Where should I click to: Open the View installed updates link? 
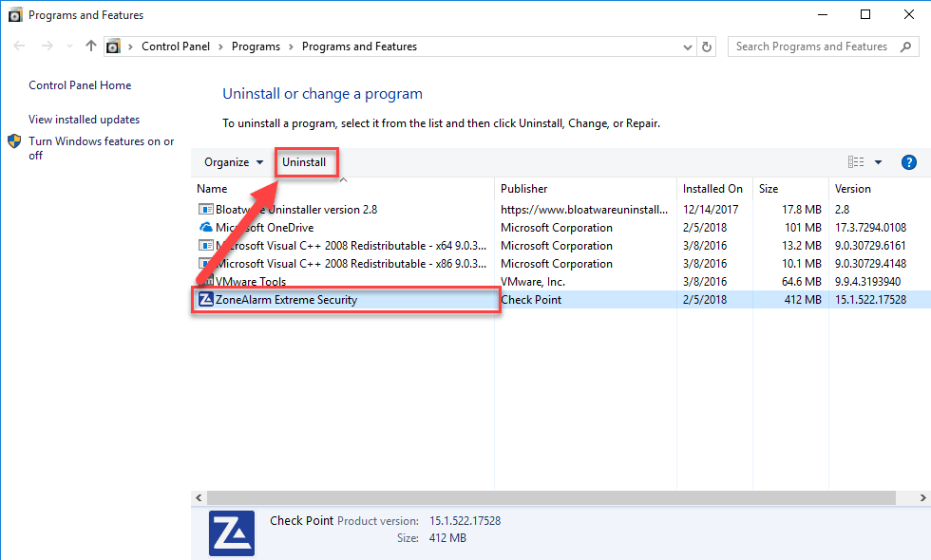(84, 119)
